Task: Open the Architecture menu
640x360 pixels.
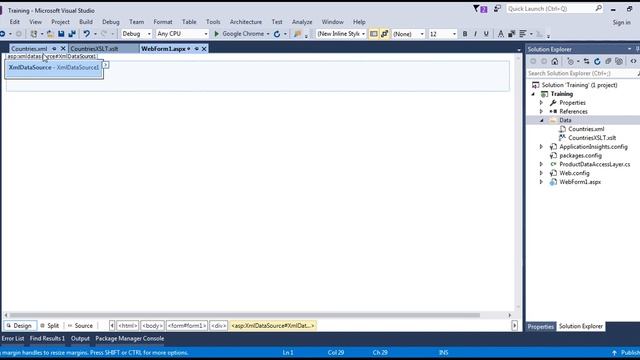Action: point(246,22)
